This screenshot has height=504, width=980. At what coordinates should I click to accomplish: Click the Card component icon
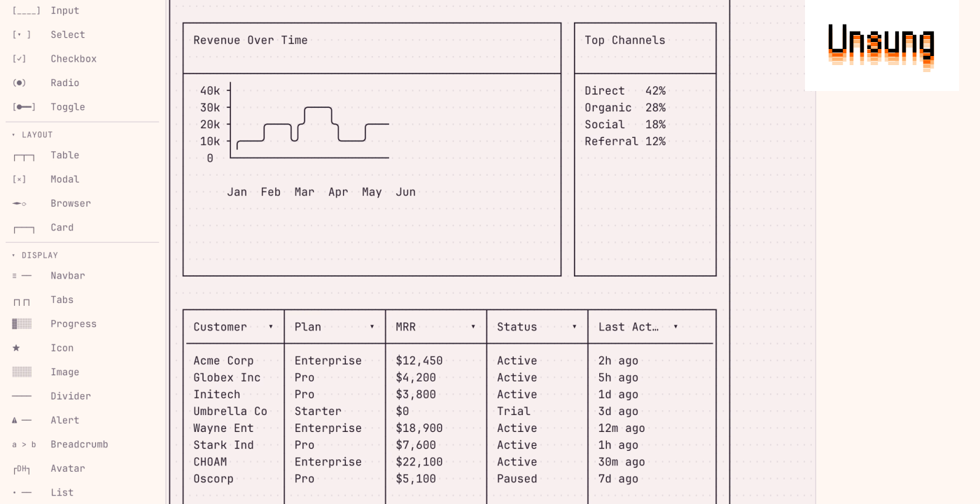pyautogui.click(x=23, y=228)
